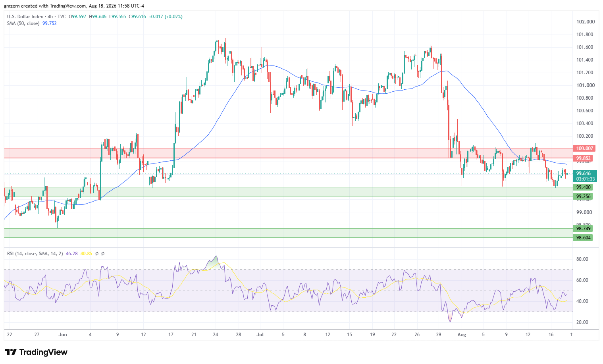Viewport: 603px width, 364px height.
Task: Click the 60.00 level on RSI axis
Action: click(x=582, y=280)
